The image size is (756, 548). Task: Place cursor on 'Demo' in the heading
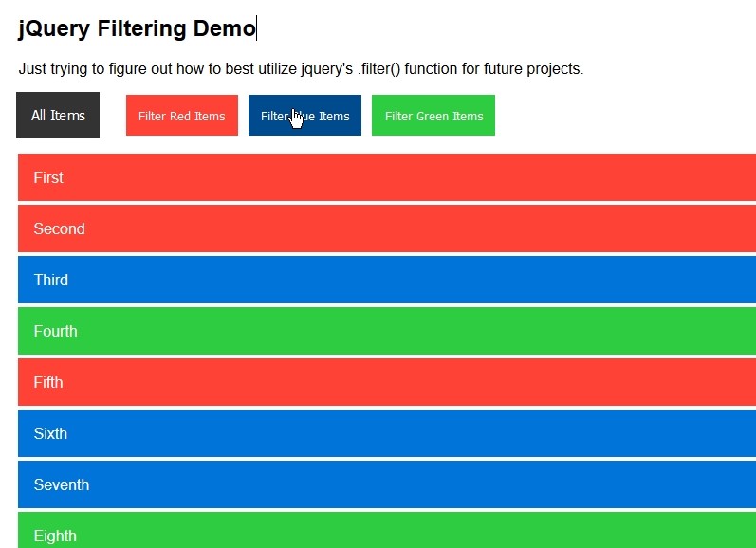click(x=225, y=28)
